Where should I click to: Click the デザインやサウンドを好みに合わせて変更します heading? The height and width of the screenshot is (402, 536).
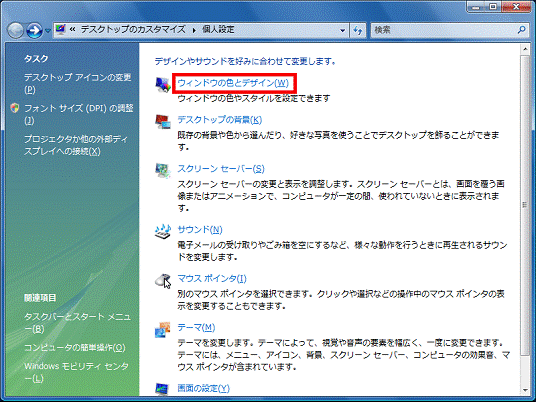245,62
